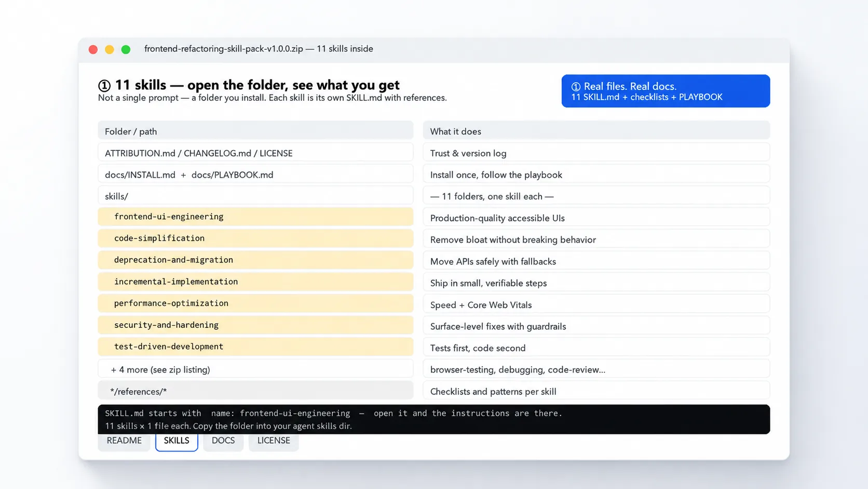Select the deprecation-and-migration folder row

click(x=255, y=260)
